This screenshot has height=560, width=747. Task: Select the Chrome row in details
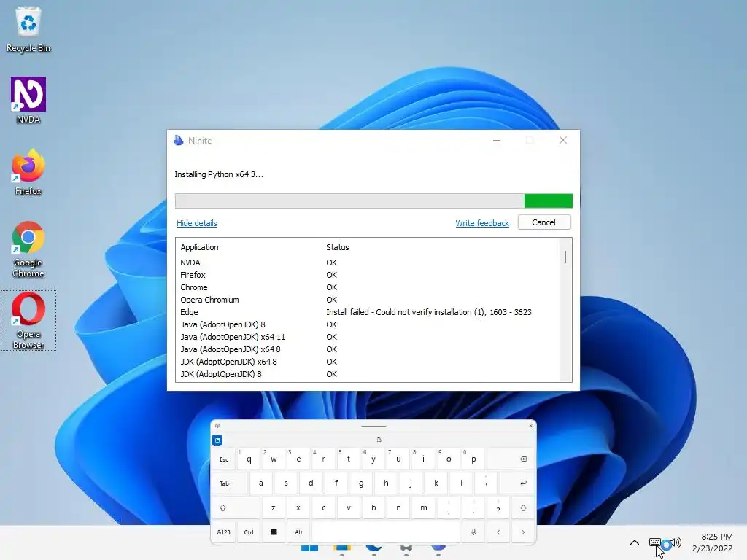(x=367, y=287)
